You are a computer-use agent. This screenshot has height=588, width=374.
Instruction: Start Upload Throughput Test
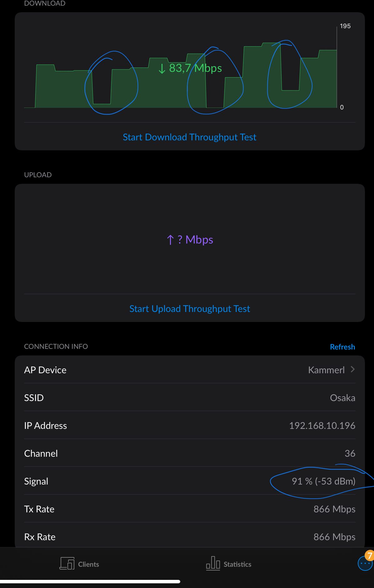click(190, 309)
